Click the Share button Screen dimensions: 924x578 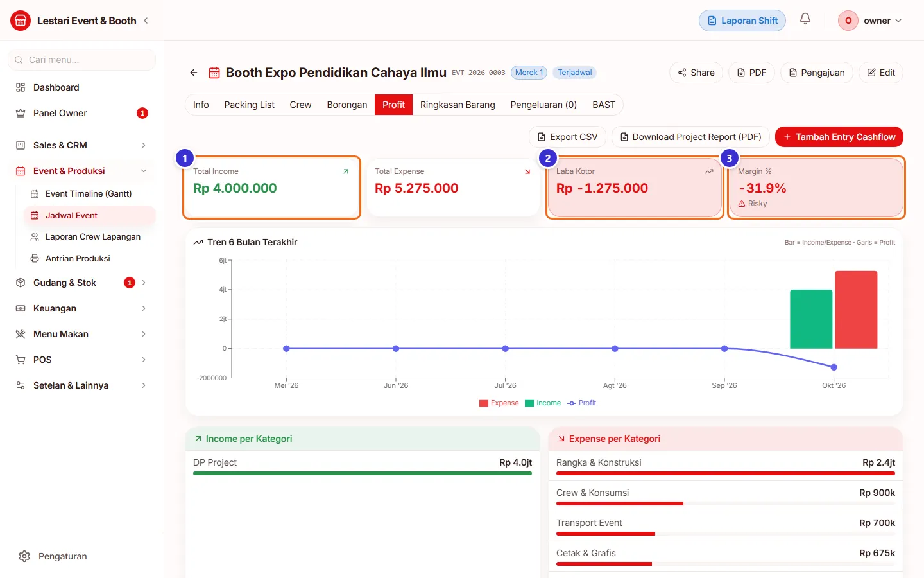pos(696,73)
